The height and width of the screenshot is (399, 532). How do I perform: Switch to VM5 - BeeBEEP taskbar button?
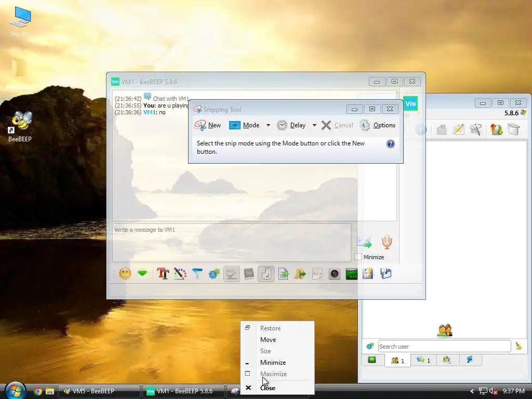point(99,391)
